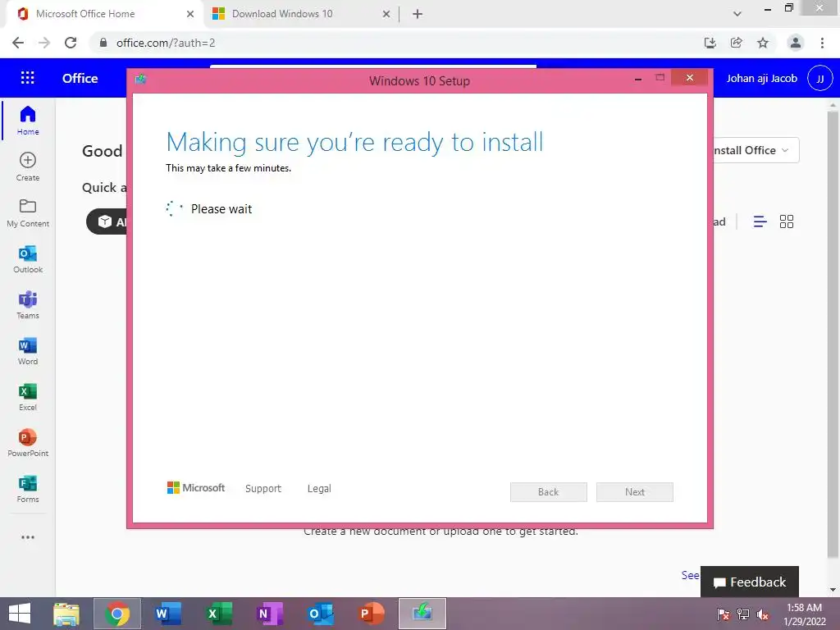The image size is (840, 630).
Task: Open the Office app launcher waffle icon
Action: coord(27,78)
